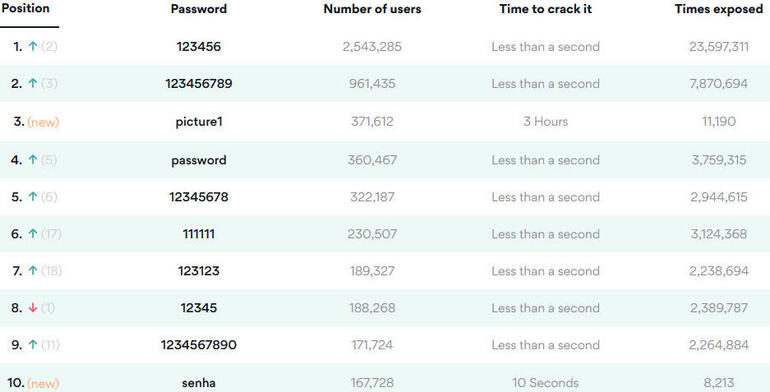Select the picture1 password entry

point(199,121)
